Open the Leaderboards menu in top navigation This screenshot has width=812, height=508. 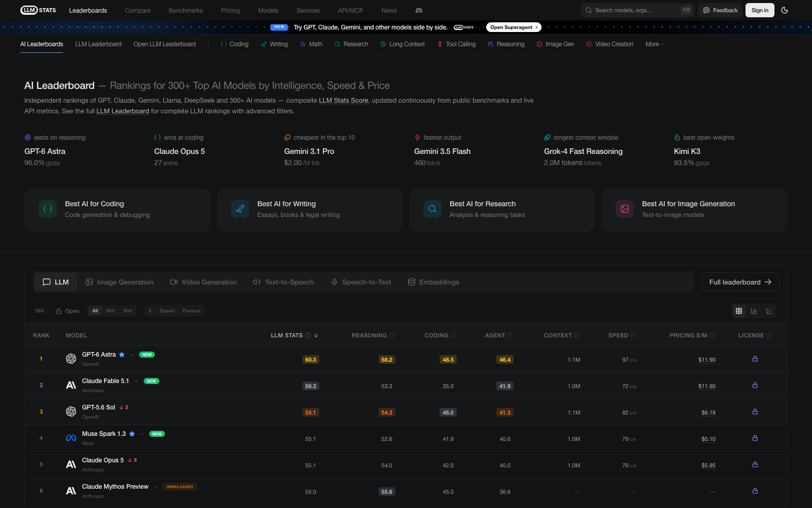click(88, 10)
